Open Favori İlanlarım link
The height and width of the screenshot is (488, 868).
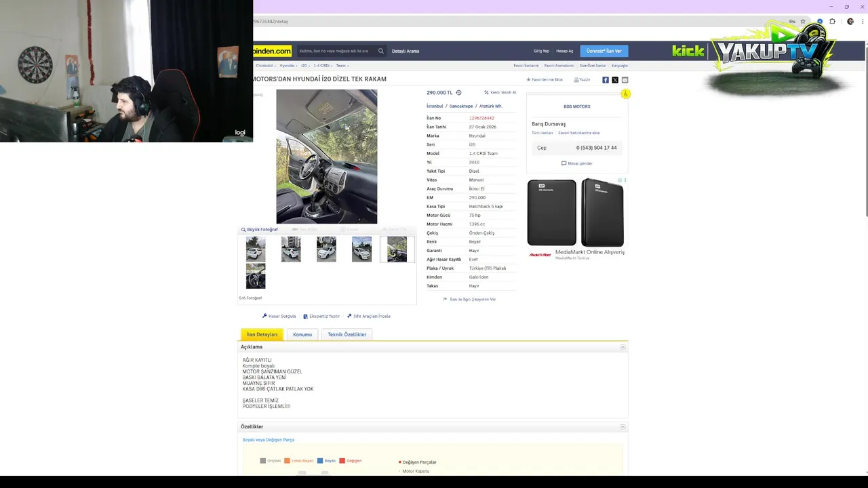(x=526, y=66)
